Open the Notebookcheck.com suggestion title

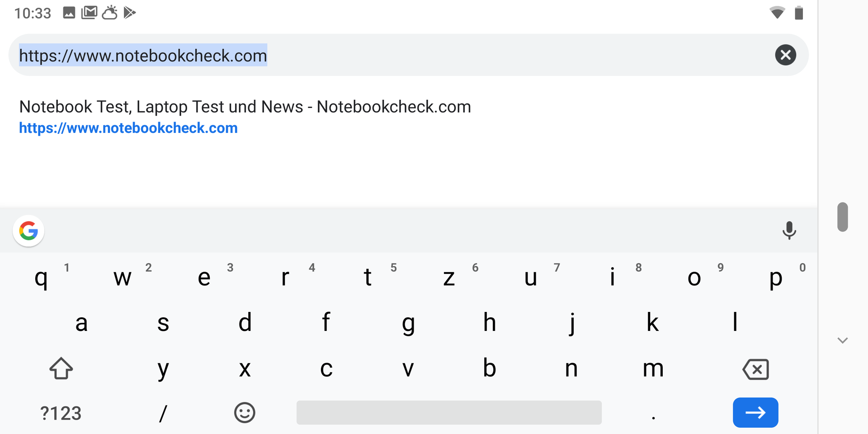tap(245, 107)
